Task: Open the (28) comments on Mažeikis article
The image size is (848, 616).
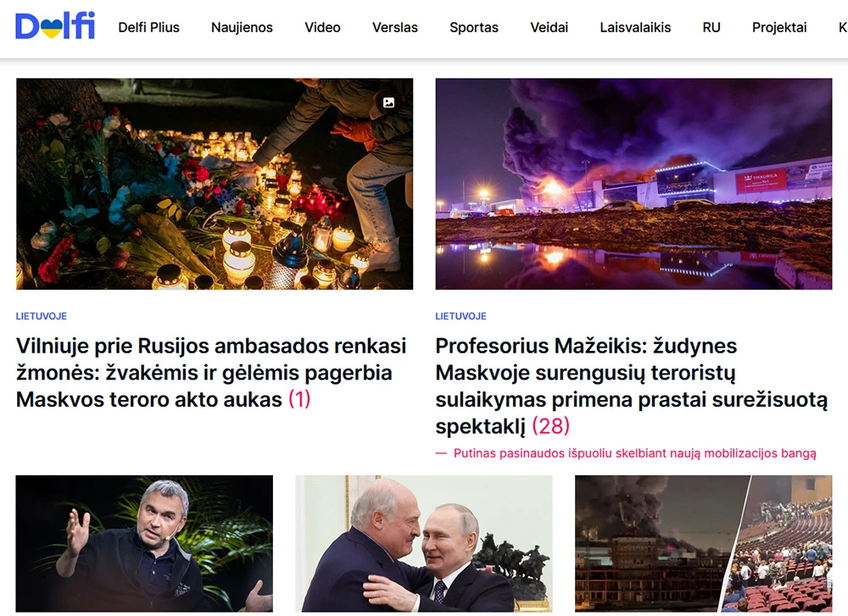Action: coord(551,426)
